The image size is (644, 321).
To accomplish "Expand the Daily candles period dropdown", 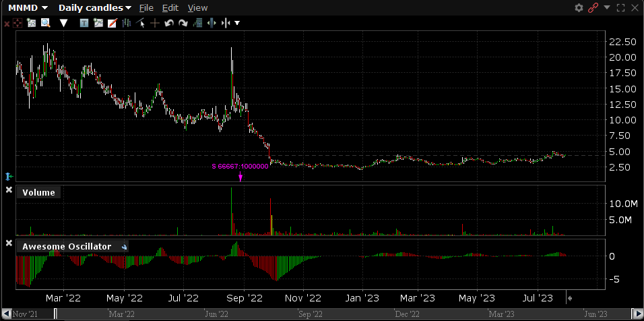I will pyautogui.click(x=95, y=8).
